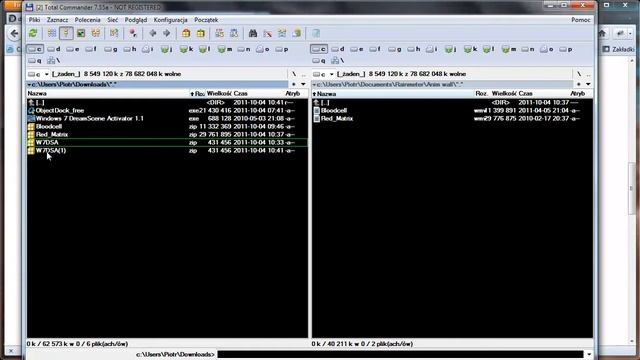
Task: Switch to brief names-only view icon
Action: (x=52, y=33)
